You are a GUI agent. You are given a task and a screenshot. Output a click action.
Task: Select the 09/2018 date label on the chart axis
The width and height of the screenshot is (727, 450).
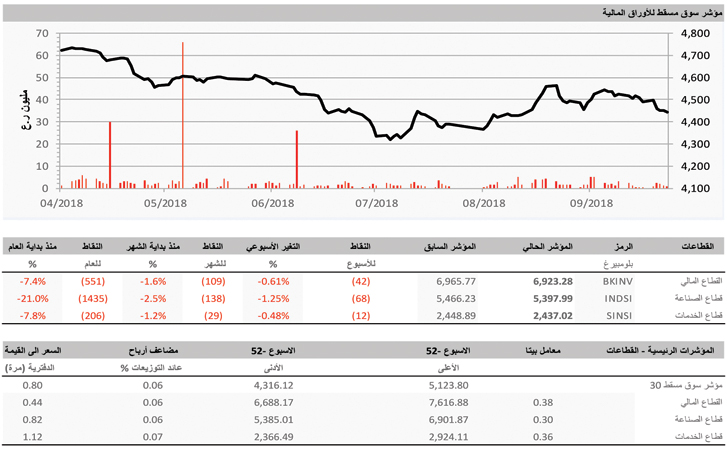591,203
